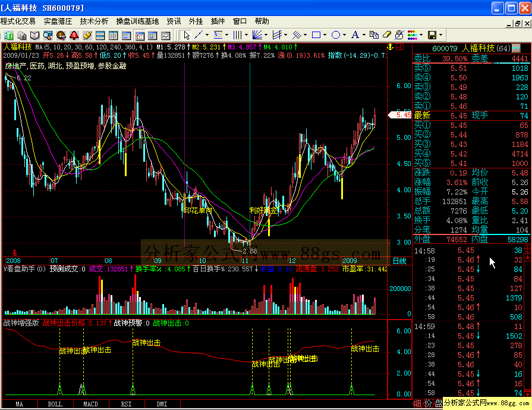Switch to the MACD indicator tab
532x410 pixels.
(90, 404)
